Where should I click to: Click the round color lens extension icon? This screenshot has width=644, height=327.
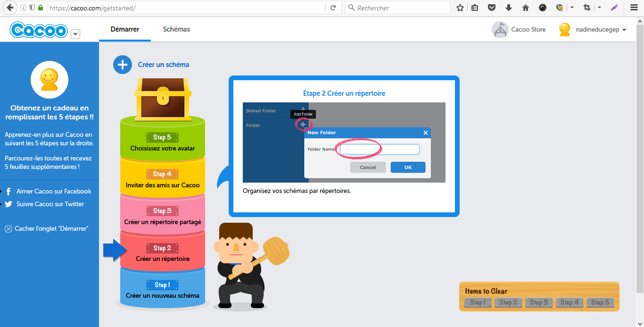(x=542, y=8)
